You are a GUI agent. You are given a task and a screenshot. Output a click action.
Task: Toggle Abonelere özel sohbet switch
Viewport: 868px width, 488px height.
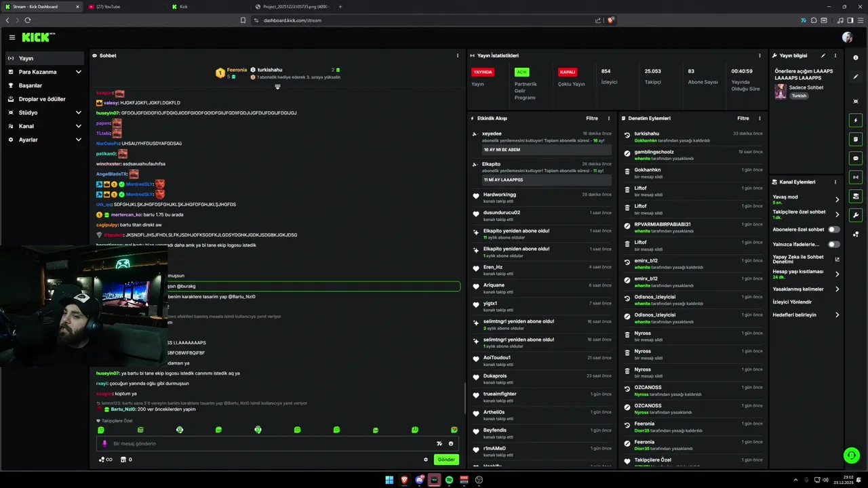[834, 229]
